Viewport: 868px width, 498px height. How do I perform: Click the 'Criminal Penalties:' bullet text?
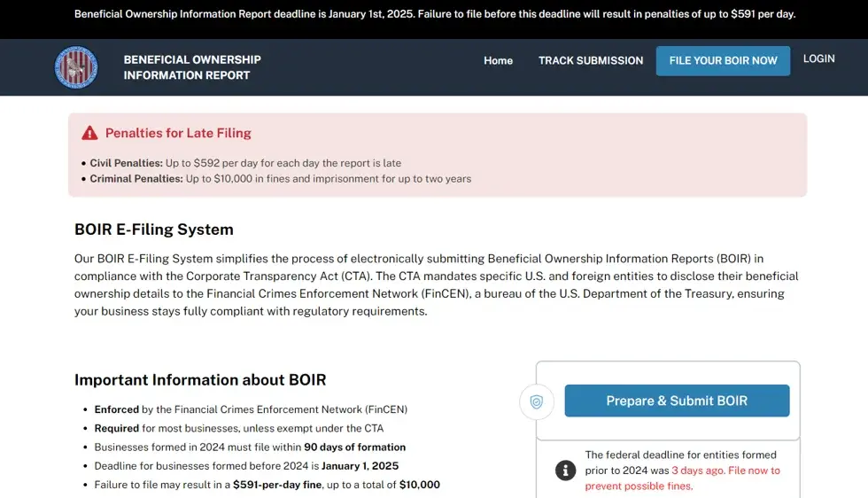281,178
